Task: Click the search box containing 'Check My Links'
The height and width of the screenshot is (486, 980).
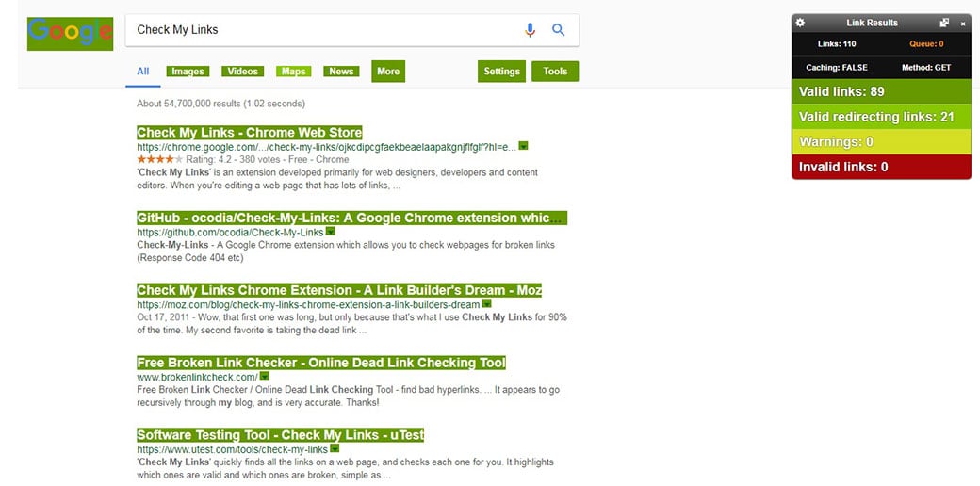Action: (320, 30)
